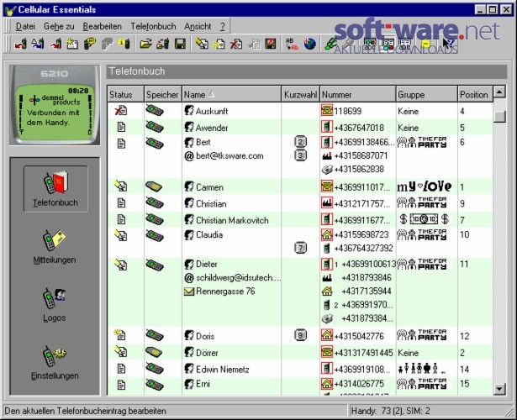
Task: Click the open folder toolbar icon
Action: (x=145, y=44)
